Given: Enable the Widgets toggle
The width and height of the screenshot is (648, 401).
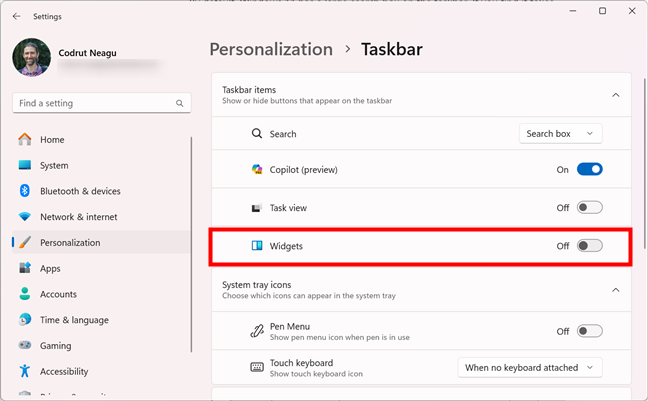Looking at the screenshot, I should click(590, 246).
